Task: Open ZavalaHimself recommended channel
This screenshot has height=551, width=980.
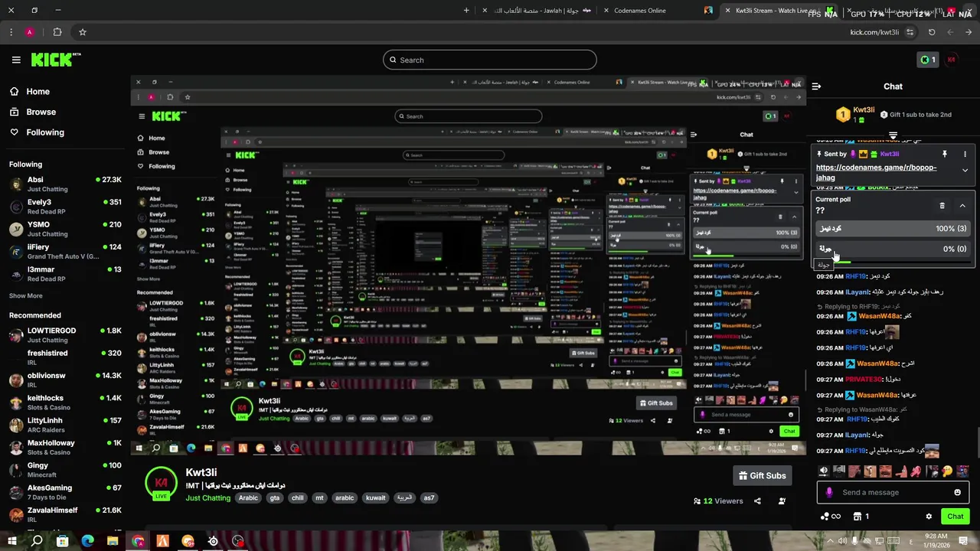Action: pyautogui.click(x=65, y=514)
